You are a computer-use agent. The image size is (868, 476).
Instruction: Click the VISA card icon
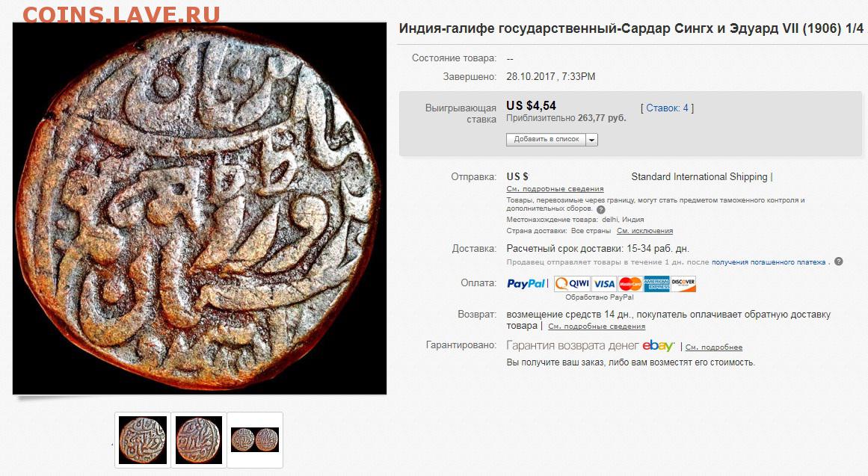point(604,284)
